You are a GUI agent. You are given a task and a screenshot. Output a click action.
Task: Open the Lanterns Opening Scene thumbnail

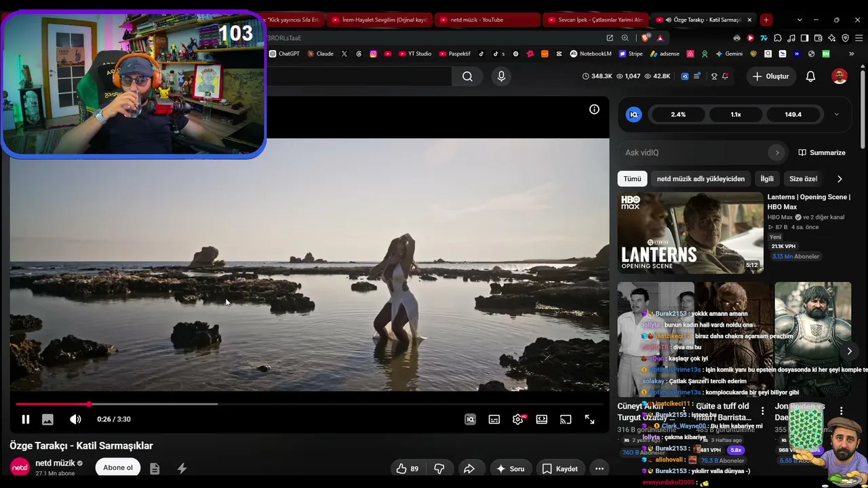click(x=690, y=233)
